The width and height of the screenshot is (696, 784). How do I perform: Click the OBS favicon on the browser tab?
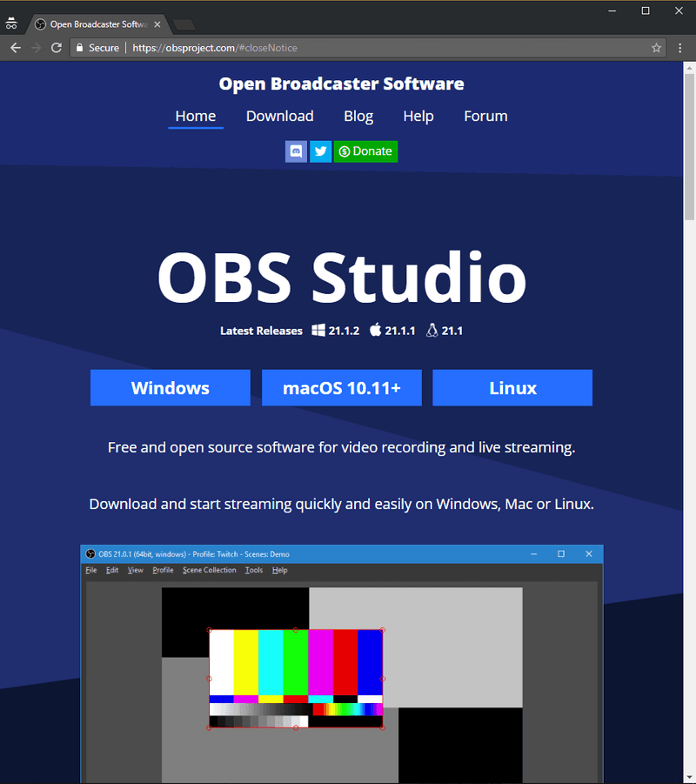coord(41,24)
